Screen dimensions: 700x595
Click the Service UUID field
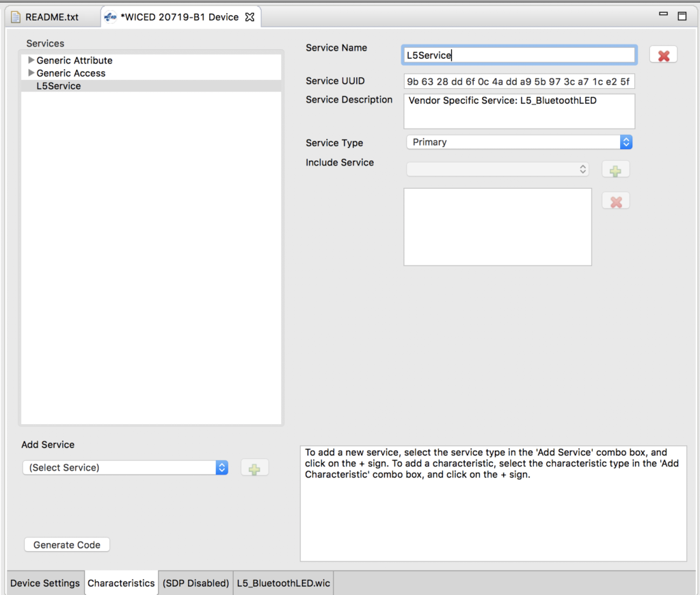pyautogui.click(x=520, y=81)
